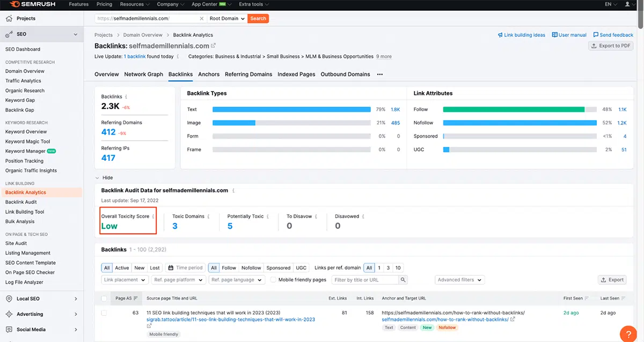Screen dimensions: 644x342
Task: Click the three-dots more tabs icon
Action: click(x=380, y=75)
